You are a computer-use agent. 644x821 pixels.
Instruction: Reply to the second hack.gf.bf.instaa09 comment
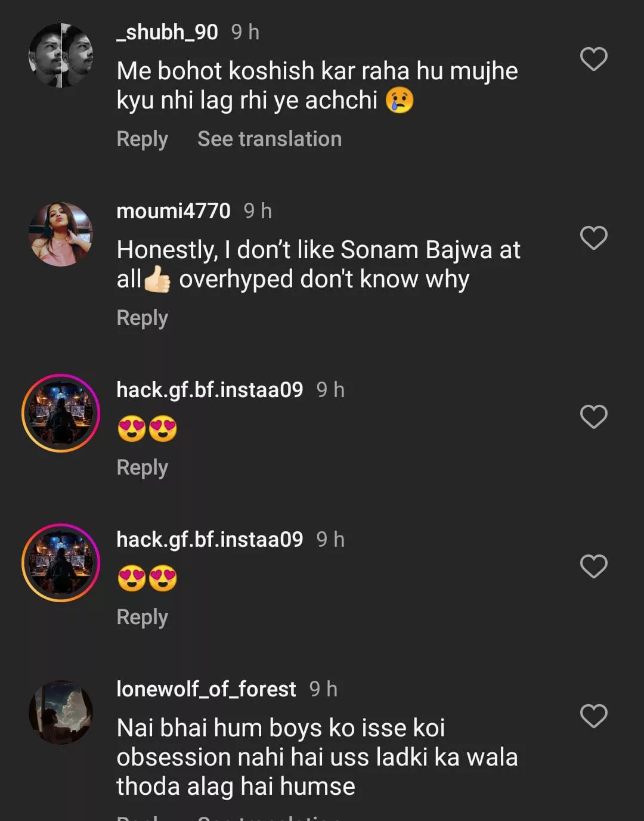[142, 617]
